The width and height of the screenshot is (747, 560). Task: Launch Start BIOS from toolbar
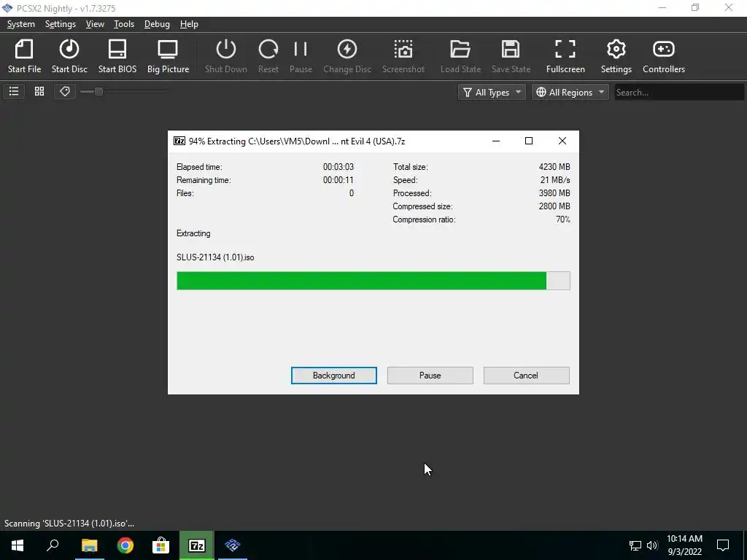pyautogui.click(x=117, y=56)
